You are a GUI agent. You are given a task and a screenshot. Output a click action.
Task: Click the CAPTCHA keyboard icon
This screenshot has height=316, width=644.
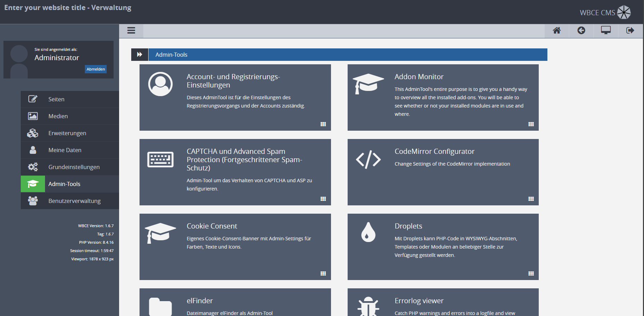[160, 159]
